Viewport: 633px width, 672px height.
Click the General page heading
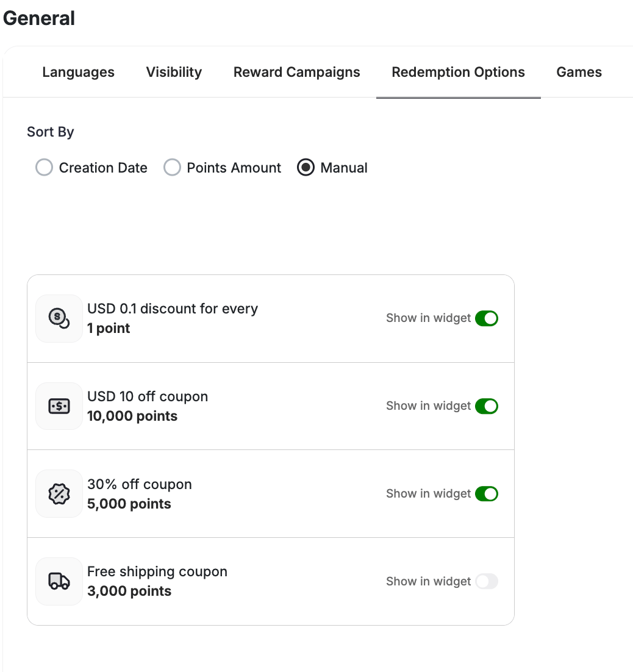coord(39,18)
